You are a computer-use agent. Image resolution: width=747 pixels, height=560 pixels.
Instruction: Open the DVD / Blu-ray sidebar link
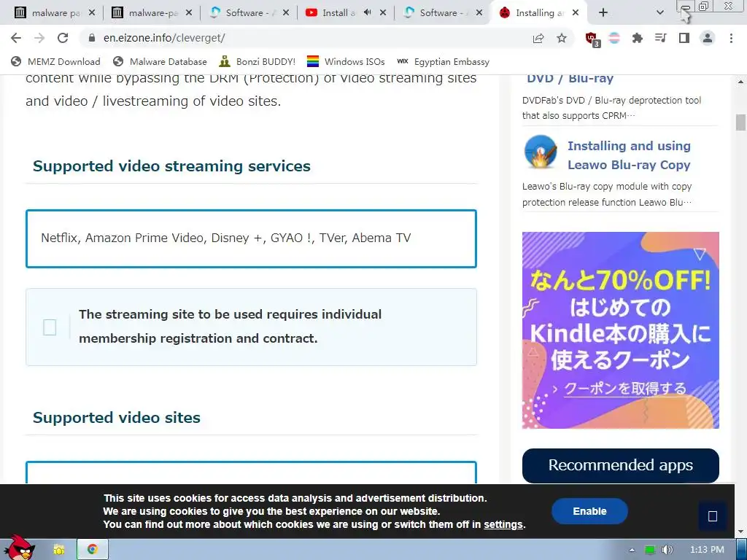tap(570, 79)
